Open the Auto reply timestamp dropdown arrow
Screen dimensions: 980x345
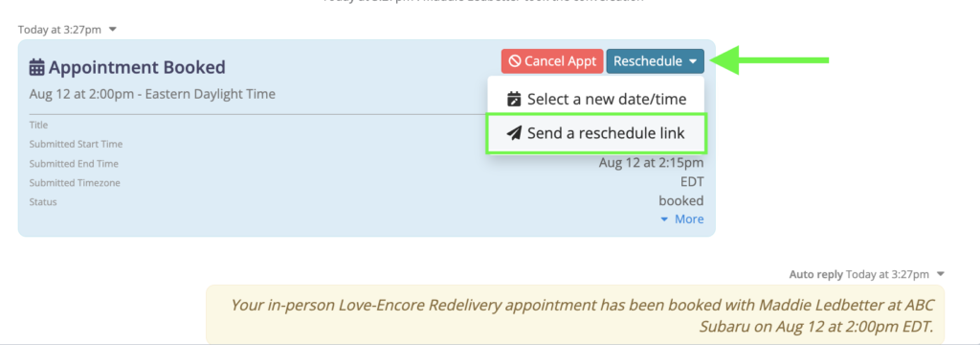[x=942, y=274]
